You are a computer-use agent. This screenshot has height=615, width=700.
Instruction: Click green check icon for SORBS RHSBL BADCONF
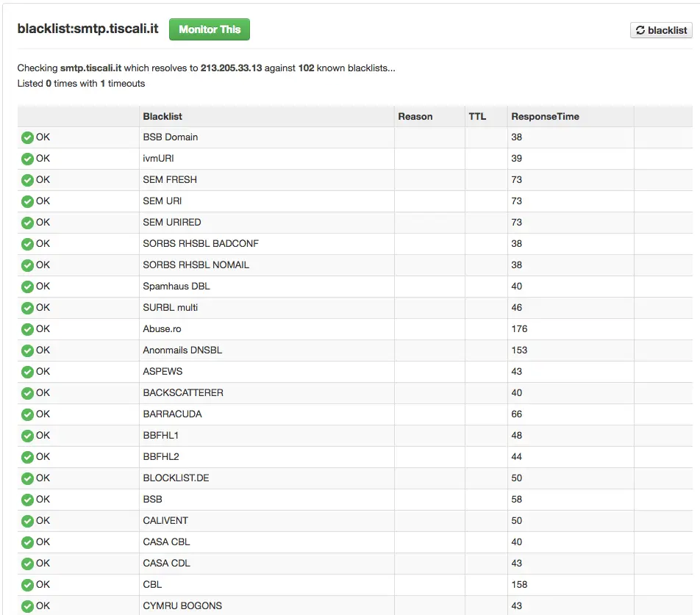pos(27,244)
